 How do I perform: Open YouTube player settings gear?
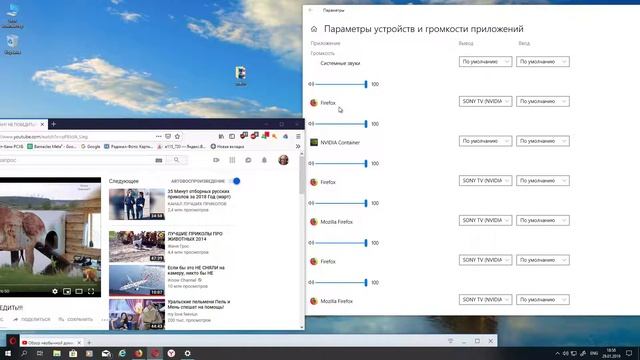click(x=55, y=291)
